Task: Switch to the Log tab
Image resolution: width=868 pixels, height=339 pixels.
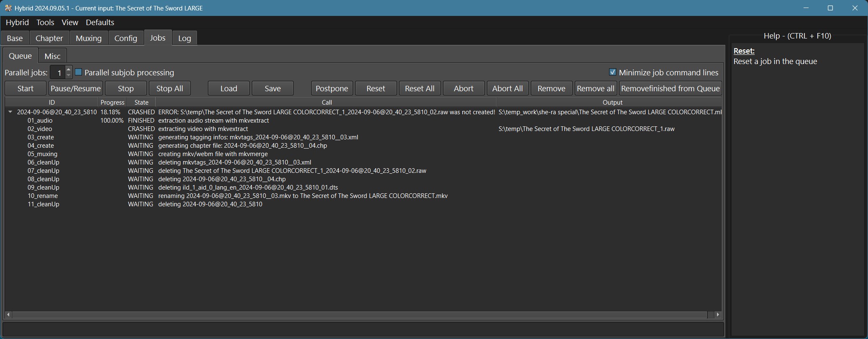Action: pos(184,38)
